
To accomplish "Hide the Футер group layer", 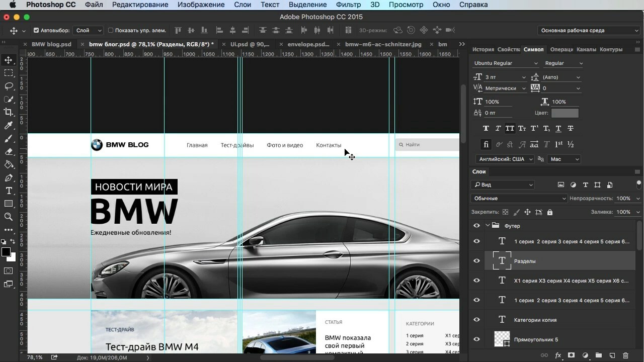I will coord(476,226).
